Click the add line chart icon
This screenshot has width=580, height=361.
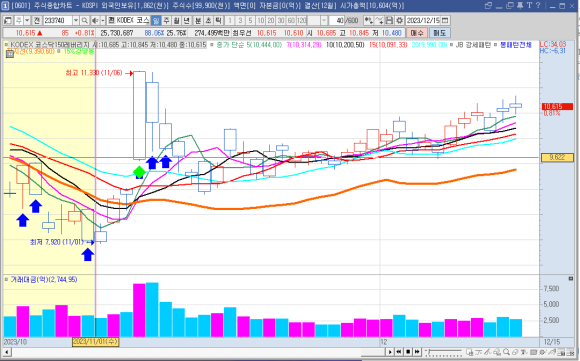coord(379,20)
